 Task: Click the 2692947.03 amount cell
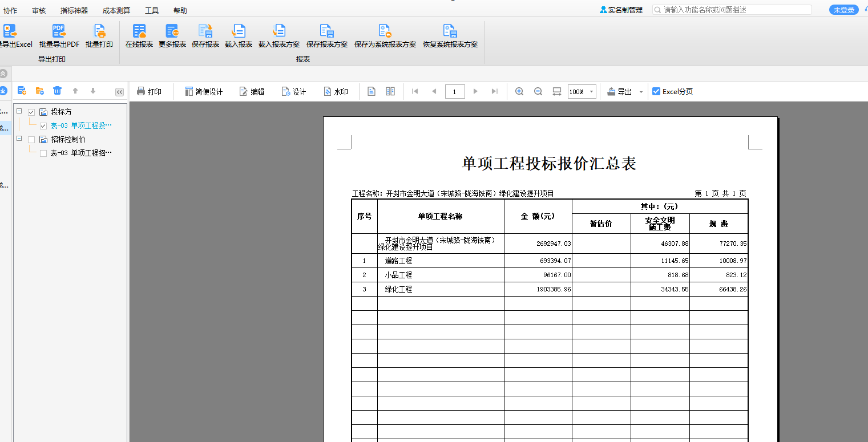[538, 244]
